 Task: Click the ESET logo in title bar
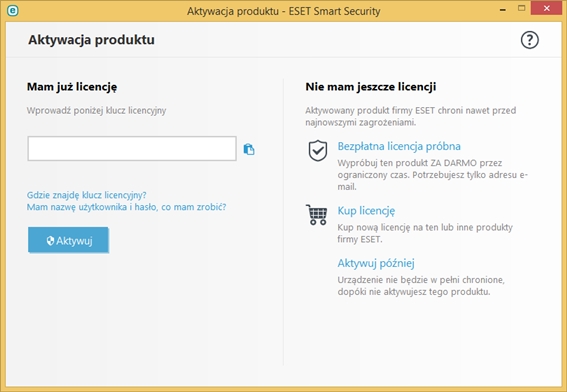click(13, 10)
